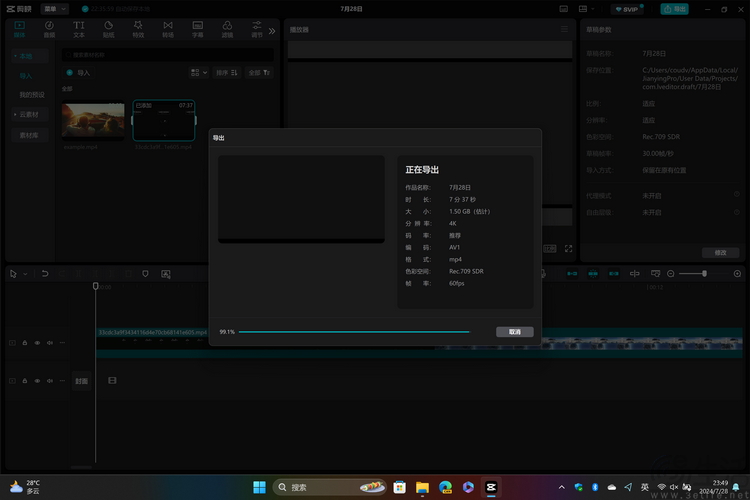Zoom in timeline with plus icon
The image size is (750, 500).
tap(737, 274)
